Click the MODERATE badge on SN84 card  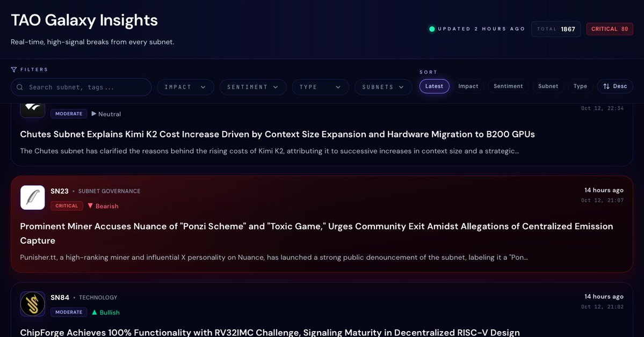coord(69,312)
